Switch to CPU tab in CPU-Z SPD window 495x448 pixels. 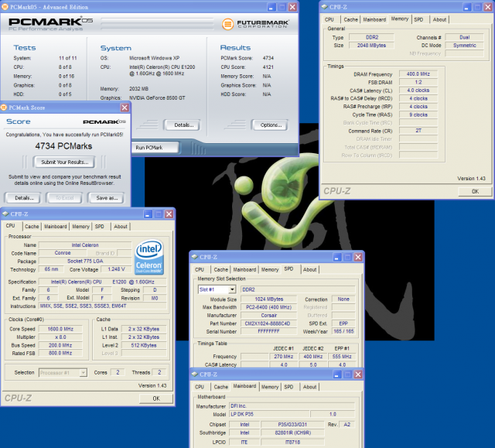[200, 269]
